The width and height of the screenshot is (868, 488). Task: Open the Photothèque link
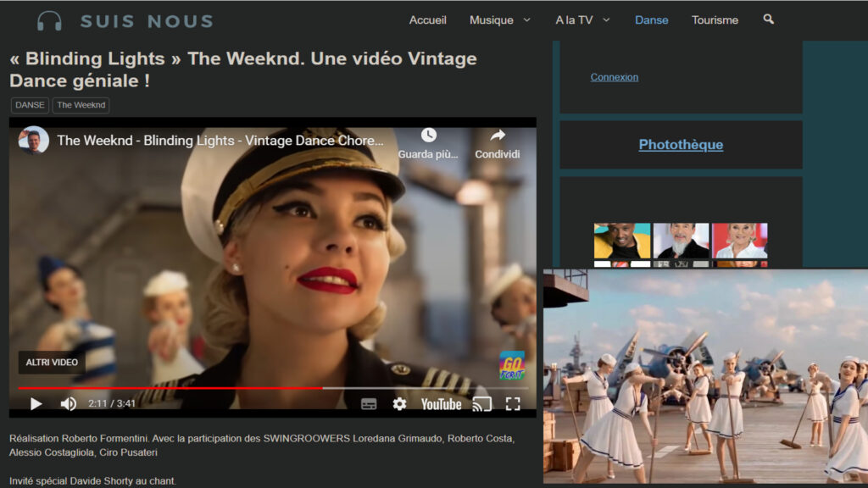tap(681, 144)
